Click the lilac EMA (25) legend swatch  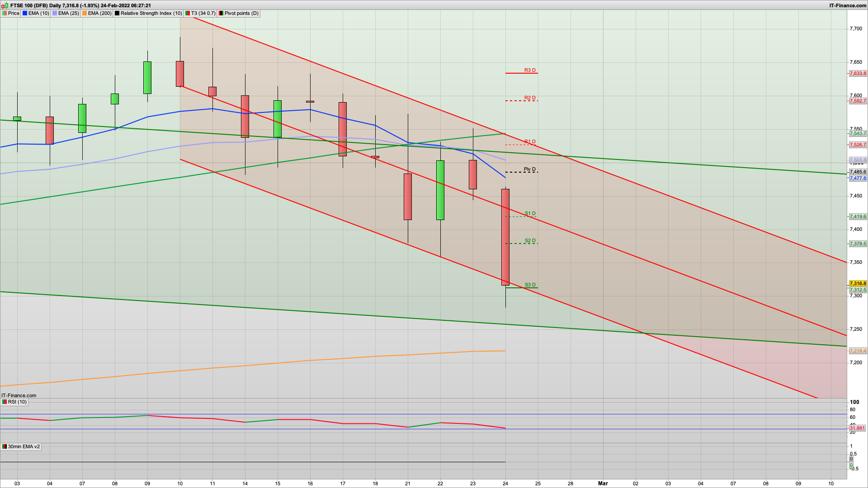pos(55,13)
